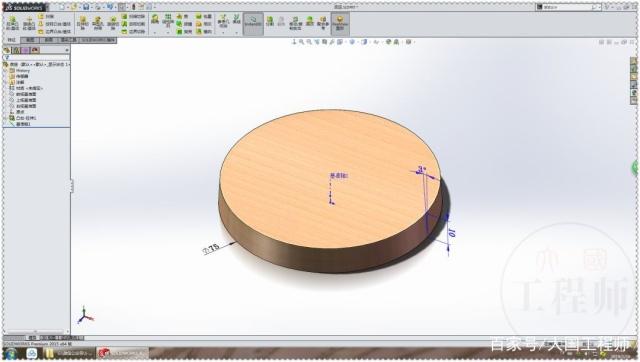This screenshot has height=362, width=640.
Task: Open the search box dropdown arrow
Action: pyautogui.click(x=599, y=7)
